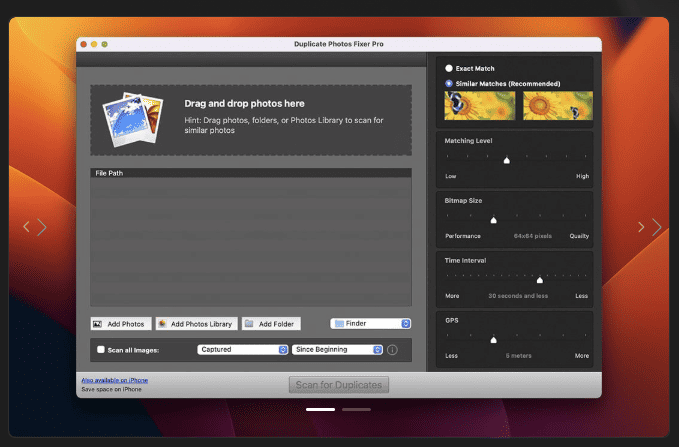679x447 pixels.
Task: Select the first carousel page indicator
Action: point(320,409)
